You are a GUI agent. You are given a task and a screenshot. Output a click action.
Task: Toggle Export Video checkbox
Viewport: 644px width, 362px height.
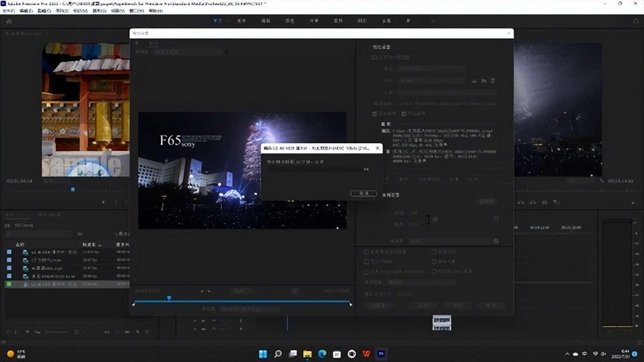click(x=374, y=114)
